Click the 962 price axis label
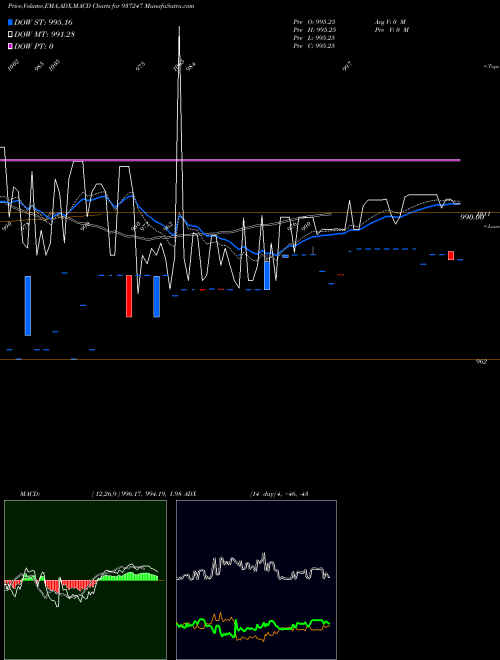 (481, 362)
